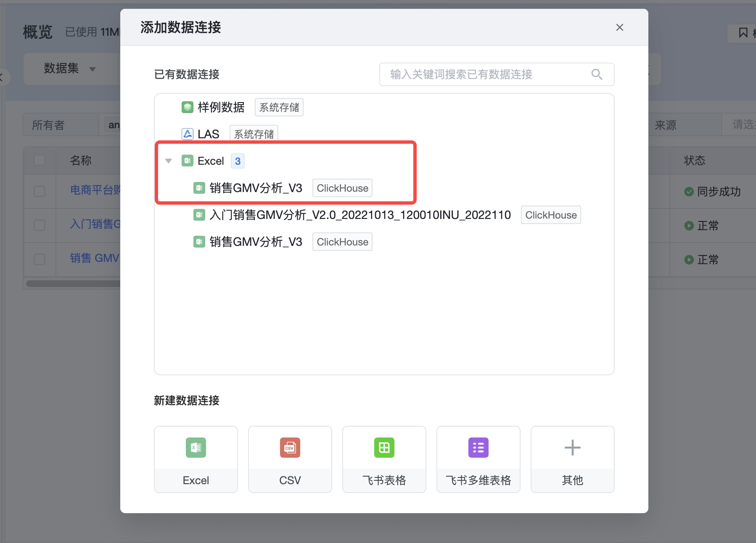Click ClickHouse tag beside 入门销售GMV分析_V2.0

tap(551, 215)
